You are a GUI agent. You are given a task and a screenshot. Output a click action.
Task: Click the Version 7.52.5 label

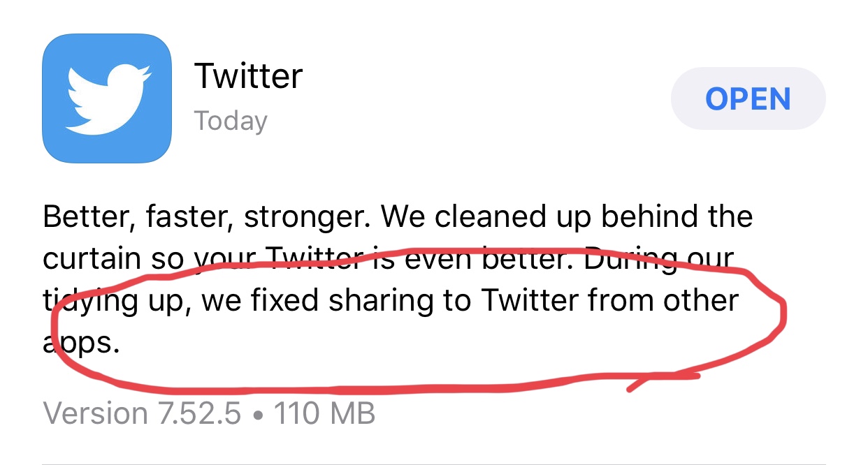coord(142,413)
